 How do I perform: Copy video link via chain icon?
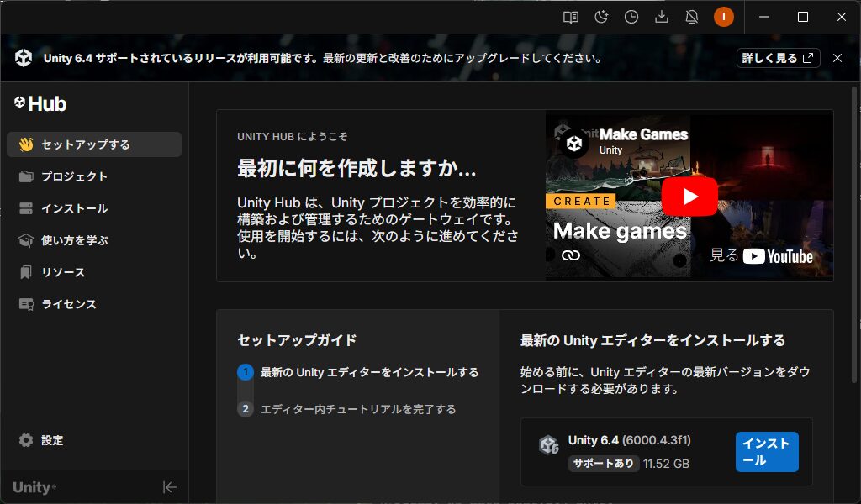pyautogui.click(x=571, y=255)
